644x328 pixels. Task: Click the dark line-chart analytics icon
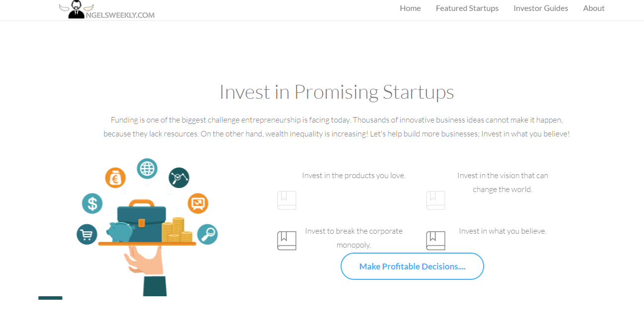click(179, 178)
